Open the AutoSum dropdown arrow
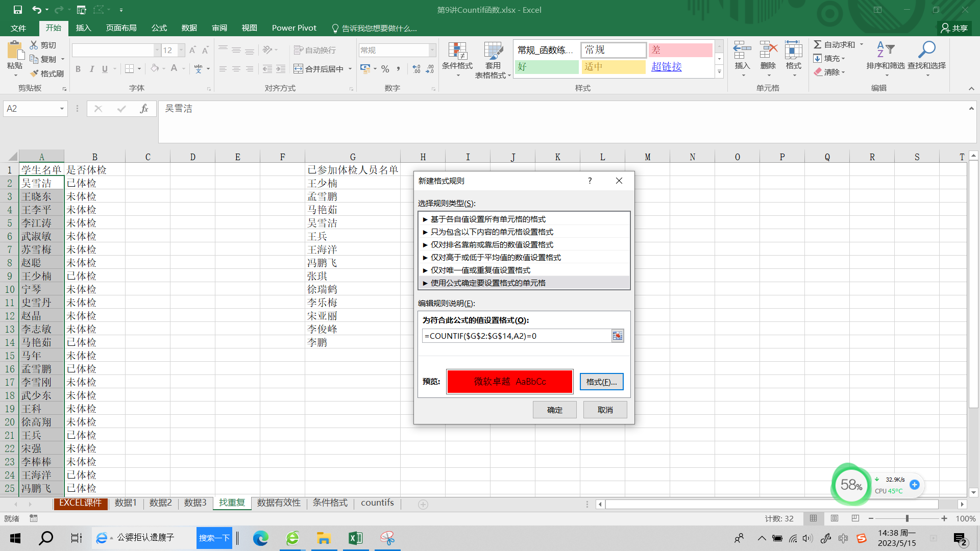The height and width of the screenshot is (551, 980). click(862, 44)
